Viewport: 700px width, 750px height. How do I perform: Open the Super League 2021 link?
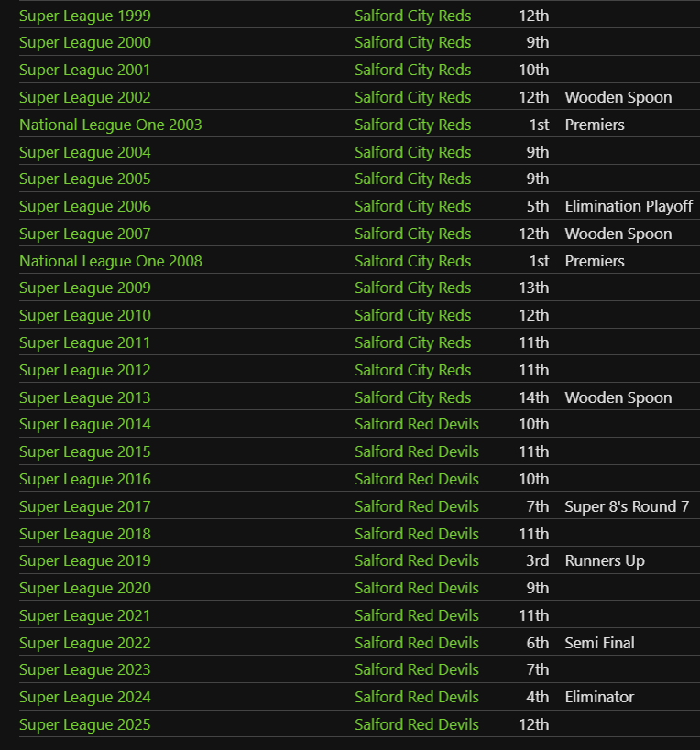tap(84, 615)
